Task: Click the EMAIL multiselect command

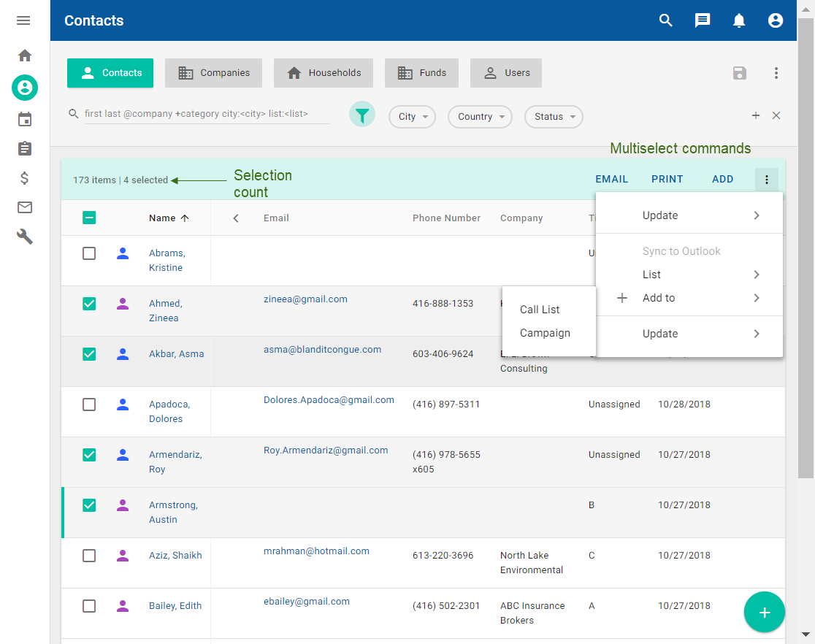Action: point(611,179)
